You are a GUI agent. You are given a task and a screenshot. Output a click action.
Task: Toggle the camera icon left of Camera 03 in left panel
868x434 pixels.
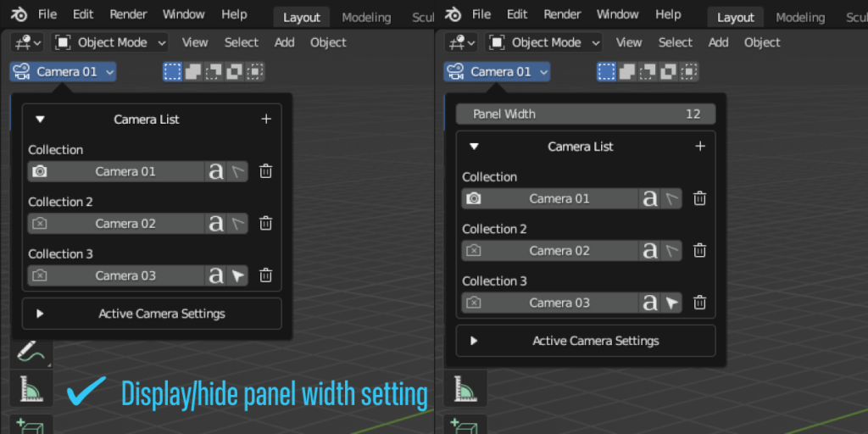[40, 275]
